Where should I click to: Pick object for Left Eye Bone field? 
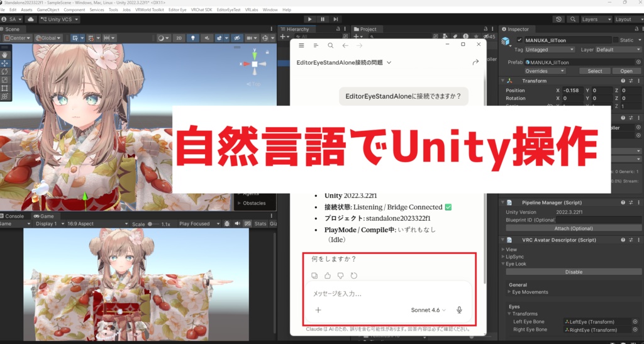[x=635, y=322]
